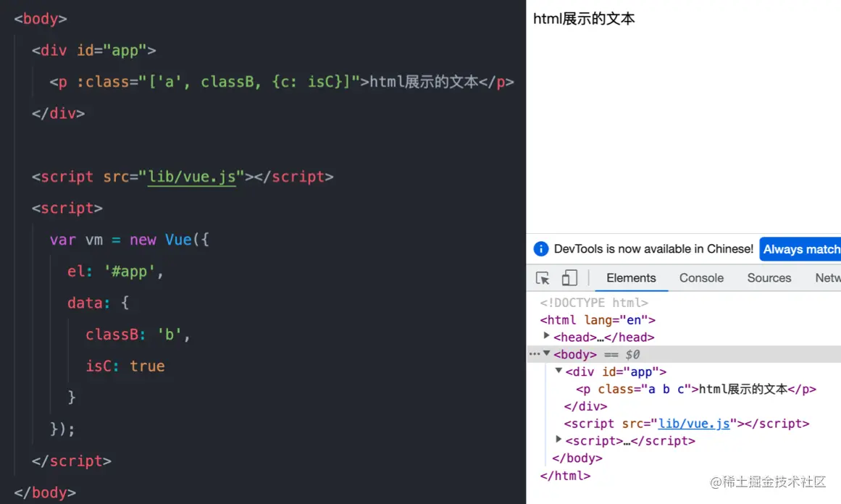Select the closing </html> row in DevTools
This screenshot has height=504, width=841.
pyautogui.click(x=565, y=476)
